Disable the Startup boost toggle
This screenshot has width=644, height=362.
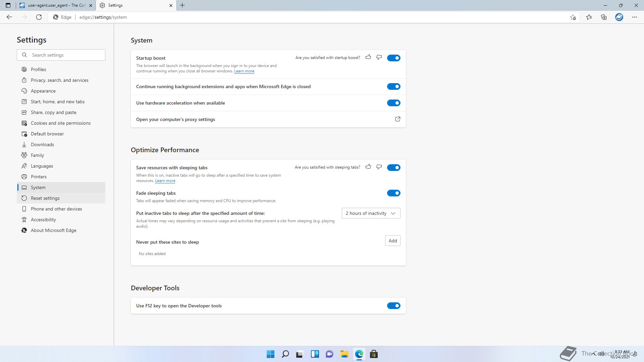pyautogui.click(x=393, y=58)
